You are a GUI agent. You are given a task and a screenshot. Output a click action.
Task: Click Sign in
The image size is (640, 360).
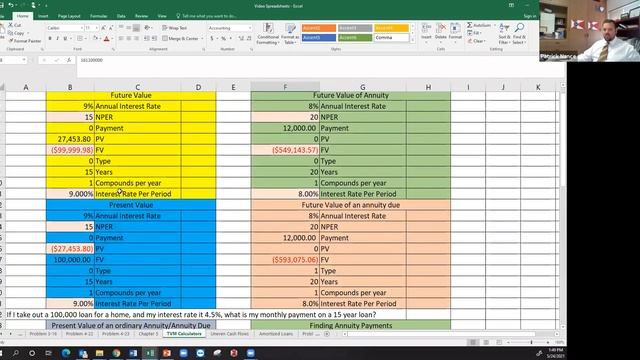530,16
